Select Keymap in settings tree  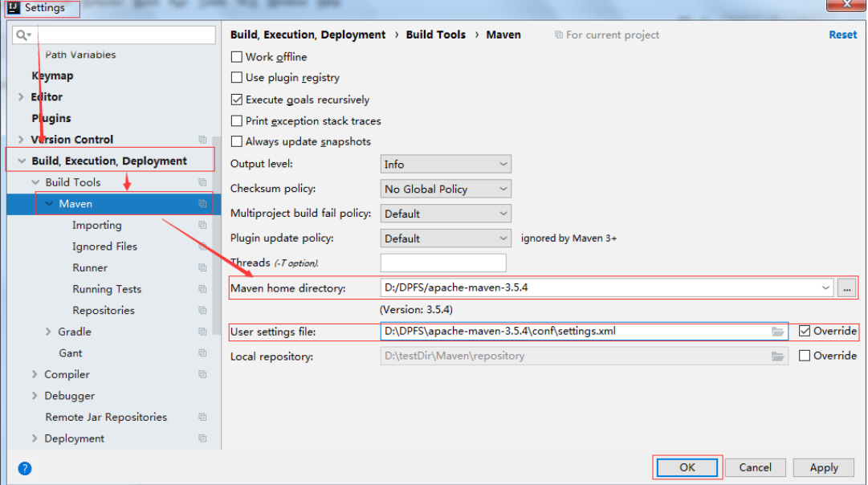point(52,75)
